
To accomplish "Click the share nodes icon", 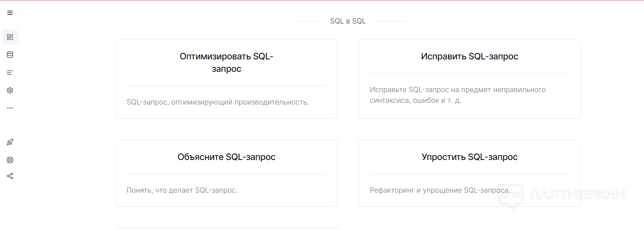I will click(x=10, y=176).
